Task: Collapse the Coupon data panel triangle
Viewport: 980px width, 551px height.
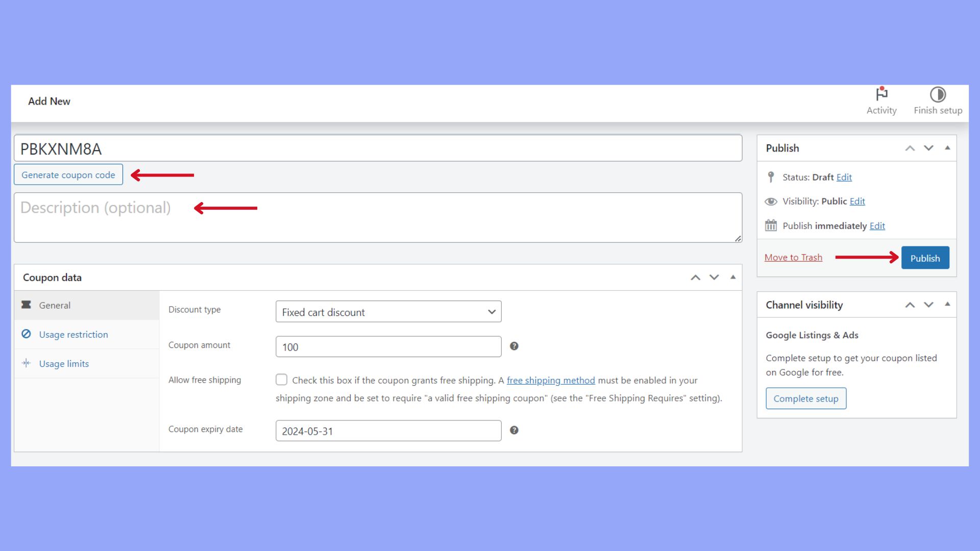Action: pyautogui.click(x=733, y=277)
